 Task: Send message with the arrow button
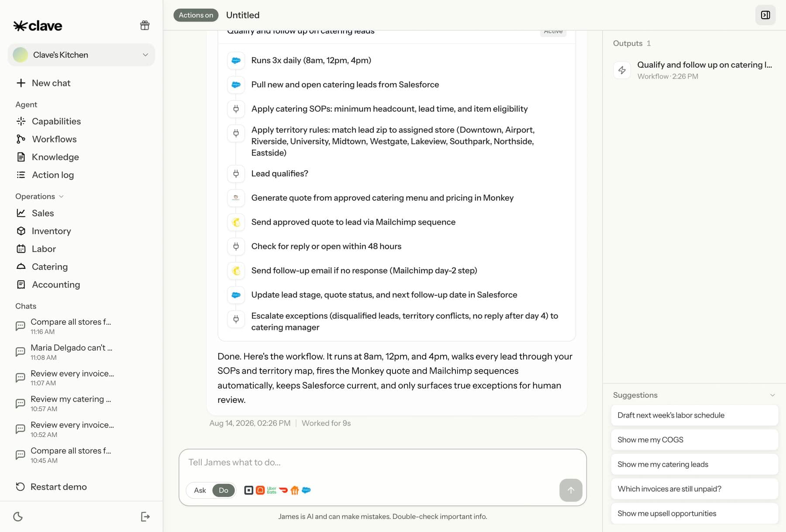pyautogui.click(x=571, y=490)
